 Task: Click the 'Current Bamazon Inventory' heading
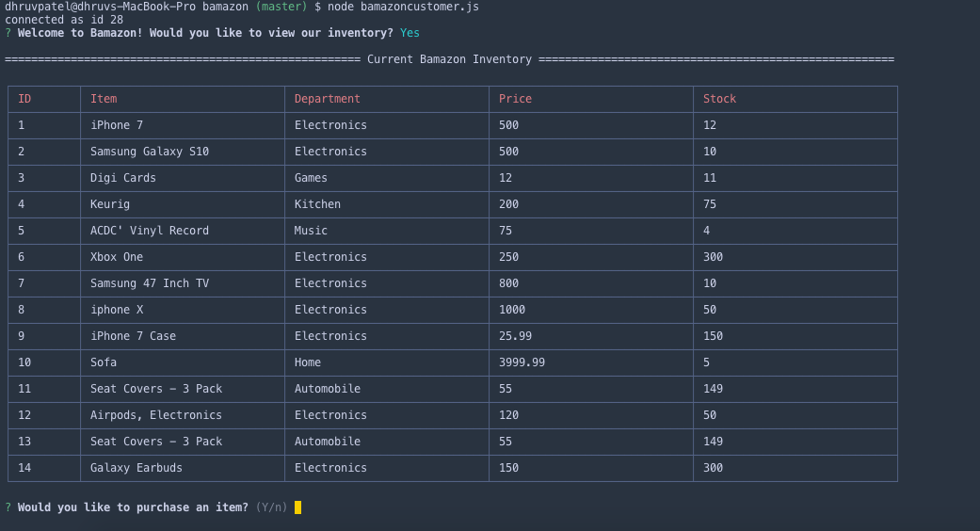pos(449,59)
